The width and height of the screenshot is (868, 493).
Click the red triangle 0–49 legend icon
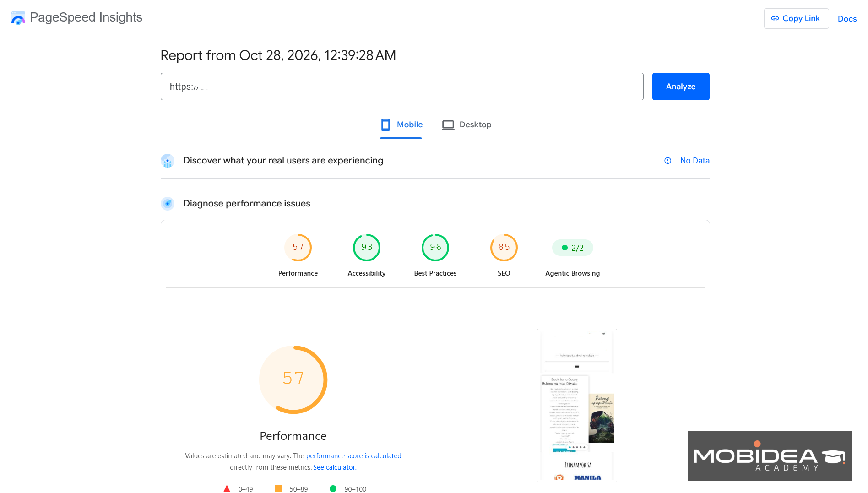pyautogui.click(x=227, y=488)
